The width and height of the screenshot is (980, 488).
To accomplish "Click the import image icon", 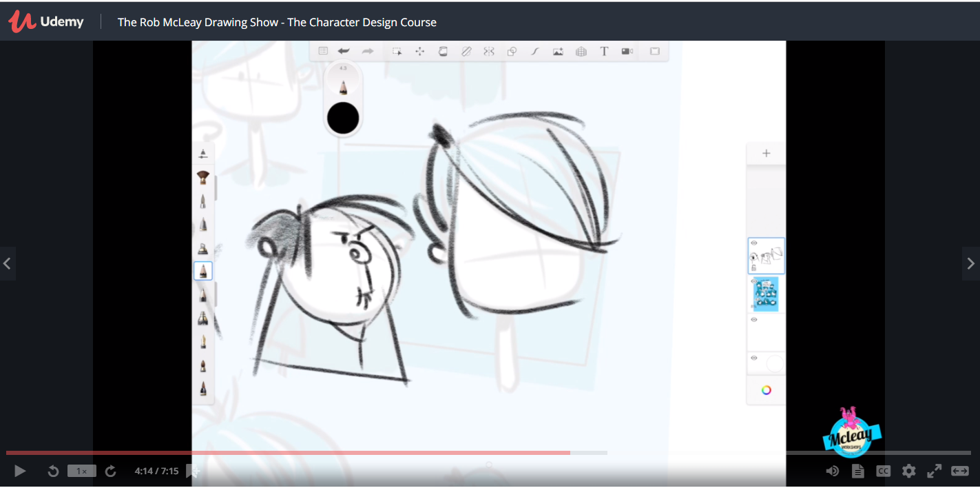I will click(x=558, y=51).
